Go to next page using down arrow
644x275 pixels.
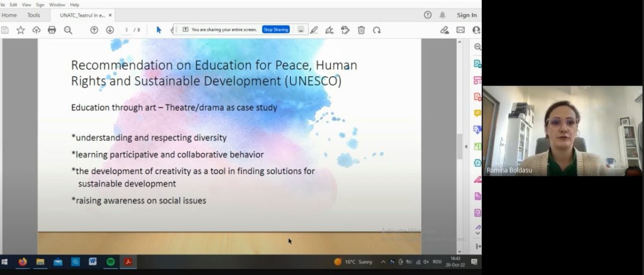pos(109,30)
